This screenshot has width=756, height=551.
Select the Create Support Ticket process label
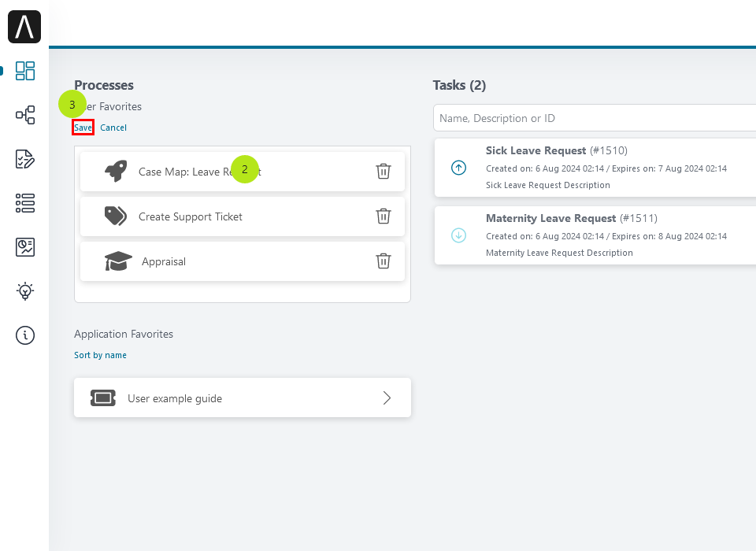pyautogui.click(x=191, y=217)
